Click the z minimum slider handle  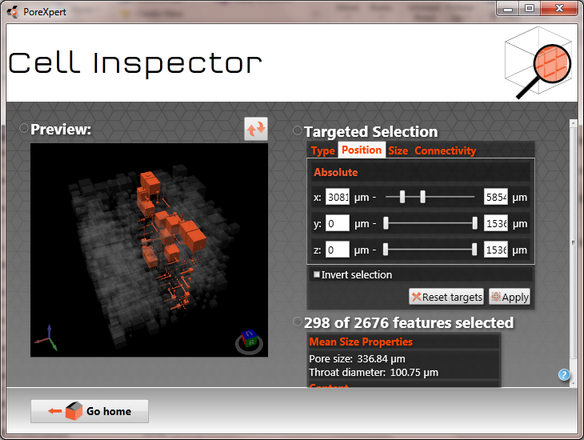[x=385, y=249]
